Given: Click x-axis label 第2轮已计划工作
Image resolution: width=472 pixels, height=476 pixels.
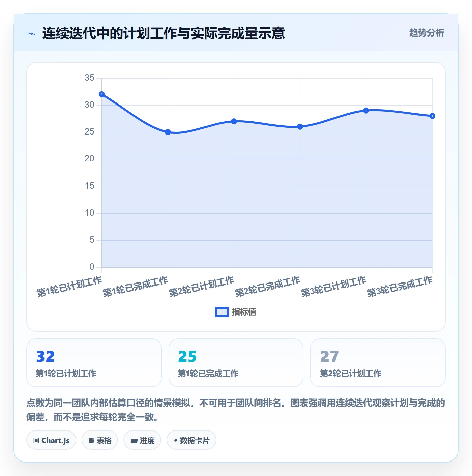Looking at the screenshot, I should click(x=202, y=287).
